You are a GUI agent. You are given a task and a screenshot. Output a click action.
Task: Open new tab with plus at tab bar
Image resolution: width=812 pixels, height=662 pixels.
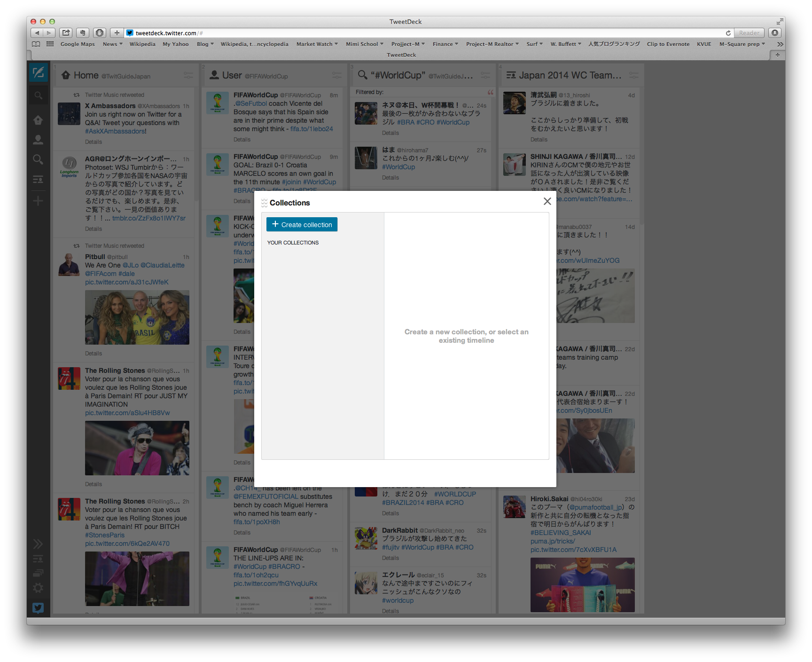[777, 55]
